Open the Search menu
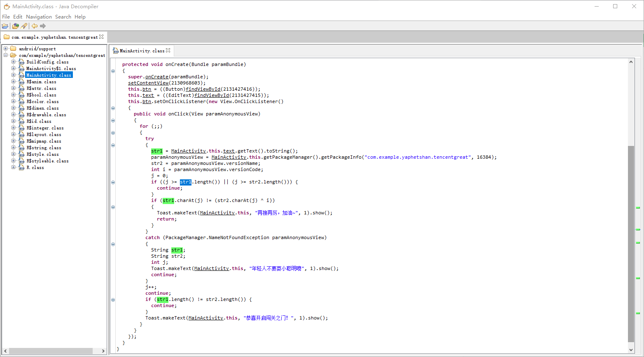This screenshot has width=644, height=357. 63,17
